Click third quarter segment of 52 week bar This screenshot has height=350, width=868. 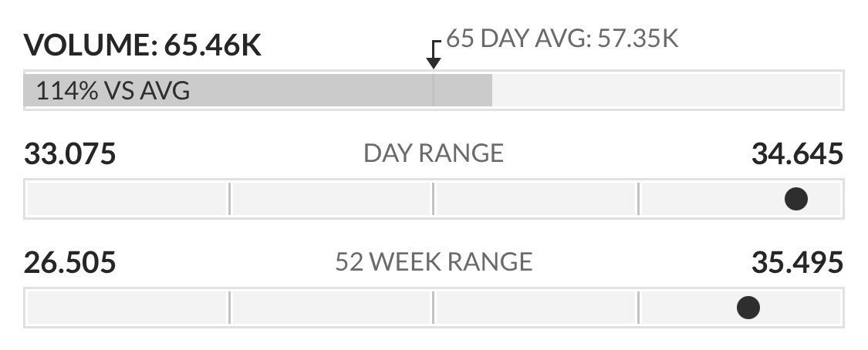[536, 308]
